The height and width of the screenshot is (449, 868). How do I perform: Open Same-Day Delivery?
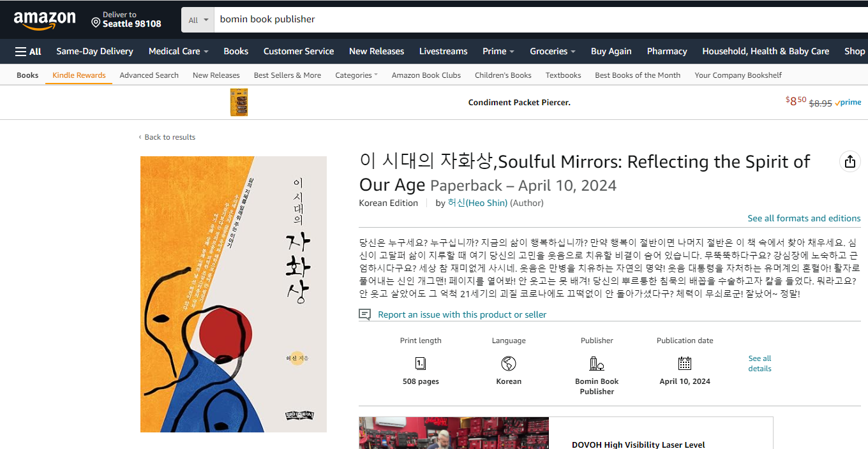pyautogui.click(x=94, y=52)
